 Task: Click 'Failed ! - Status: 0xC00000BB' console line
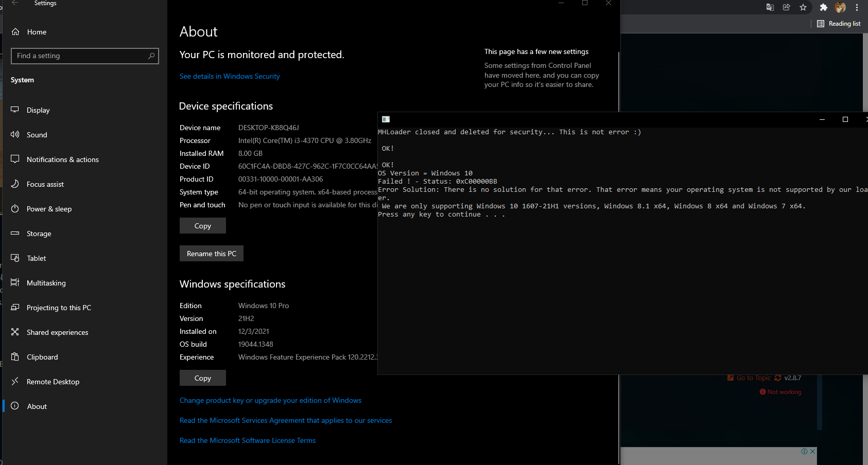point(438,182)
